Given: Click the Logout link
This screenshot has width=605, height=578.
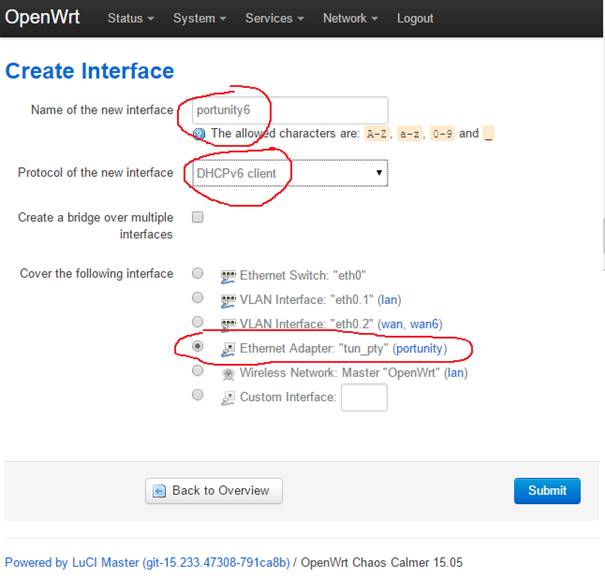Looking at the screenshot, I should [415, 18].
